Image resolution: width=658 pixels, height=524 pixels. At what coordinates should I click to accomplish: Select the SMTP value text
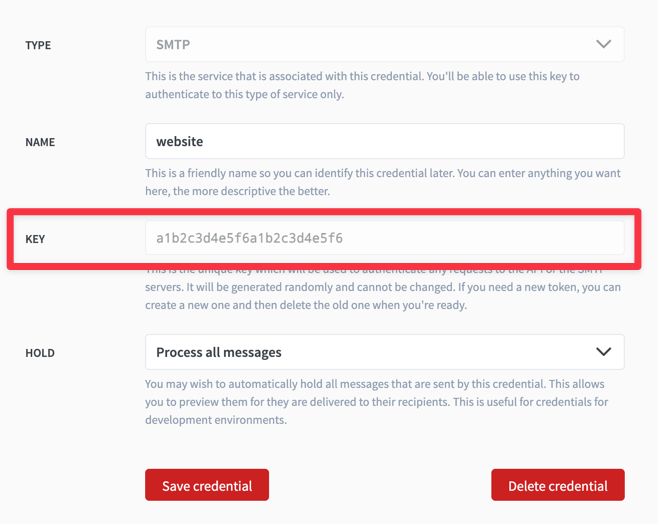(173, 44)
